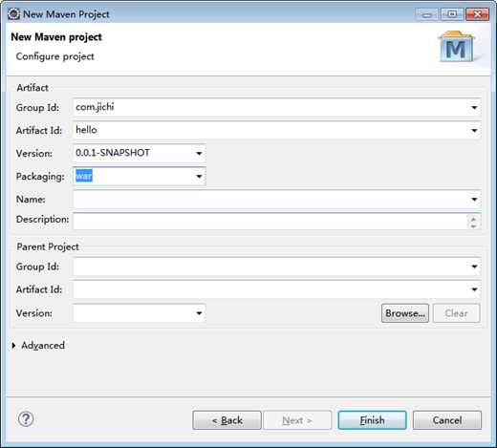497x448 pixels.
Task: Open the Parent Project Group Id dropdown
Action: (x=474, y=267)
